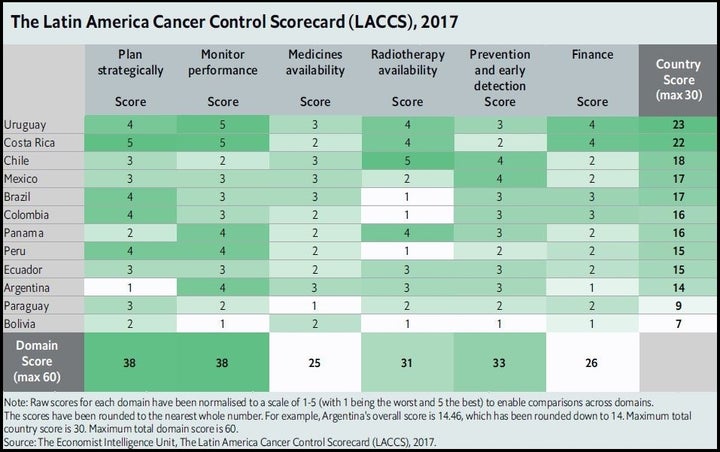Select the Prevention domain score 33
This screenshot has height=452, width=720.
(499, 363)
